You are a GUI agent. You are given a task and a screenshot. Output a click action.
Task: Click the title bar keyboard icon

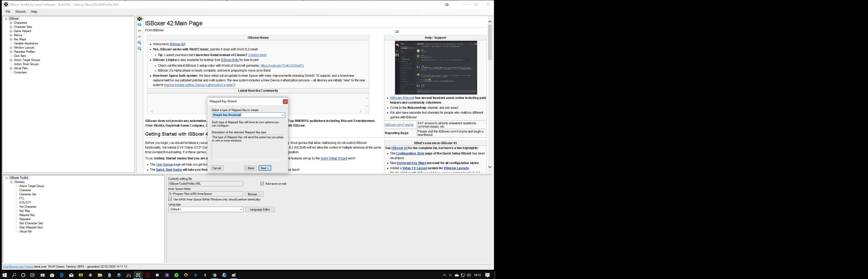pyautogui.click(x=447, y=4)
